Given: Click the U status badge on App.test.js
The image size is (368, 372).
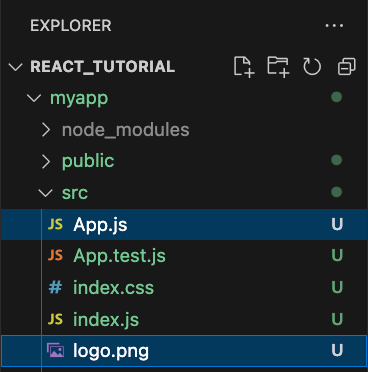Looking at the screenshot, I should pos(337,256).
